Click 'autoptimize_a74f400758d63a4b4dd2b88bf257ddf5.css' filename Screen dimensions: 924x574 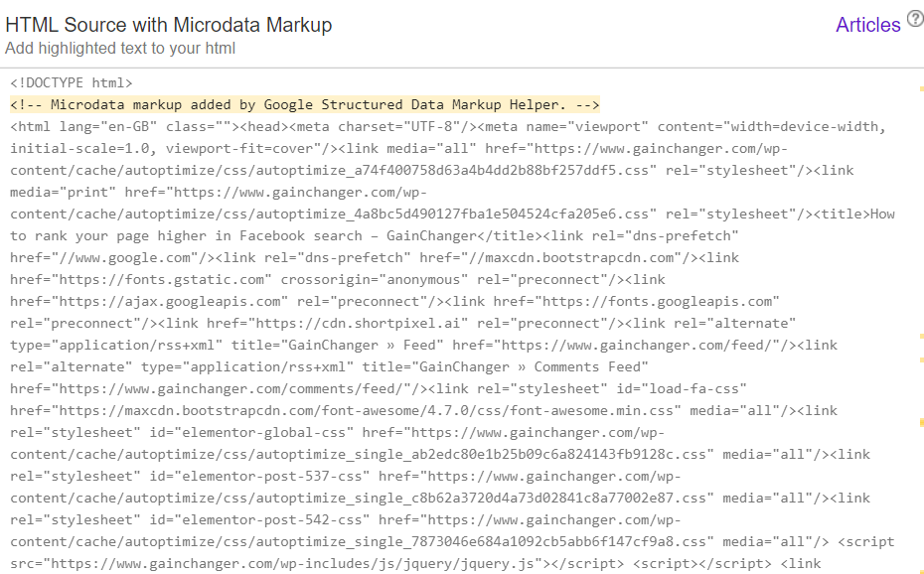pyautogui.click(x=452, y=170)
